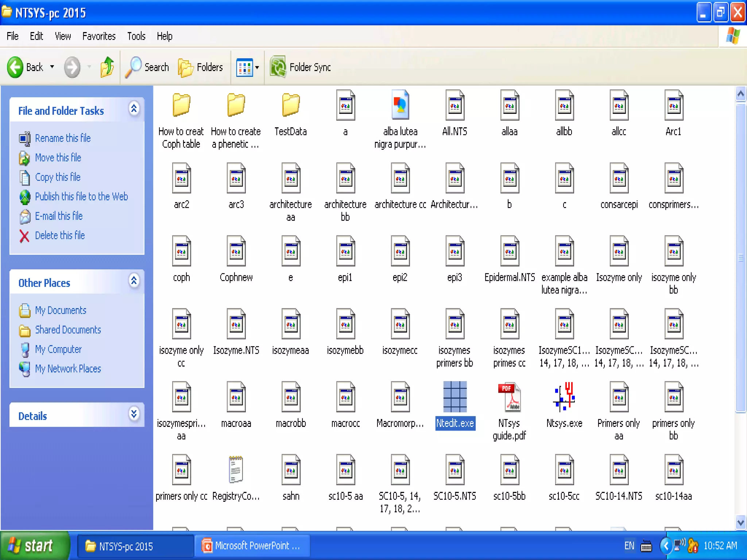Collapse the Other Places panel
The height and width of the screenshot is (560, 747).
134,281
